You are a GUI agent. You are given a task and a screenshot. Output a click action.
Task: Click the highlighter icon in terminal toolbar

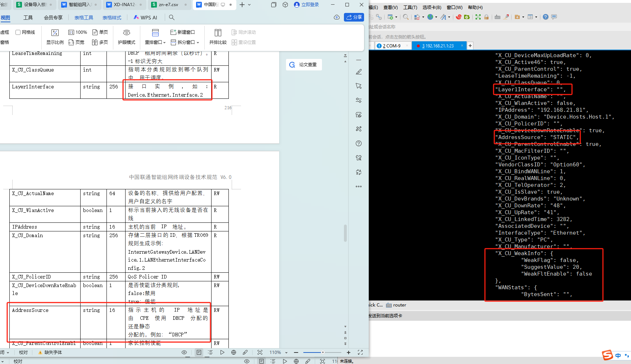pos(507,17)
